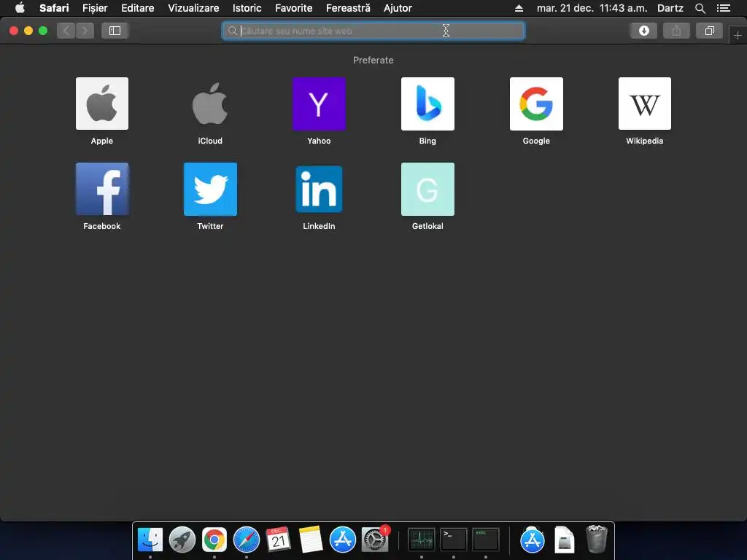Launch Google Chrome from the Dock

(x=214, y=540)
